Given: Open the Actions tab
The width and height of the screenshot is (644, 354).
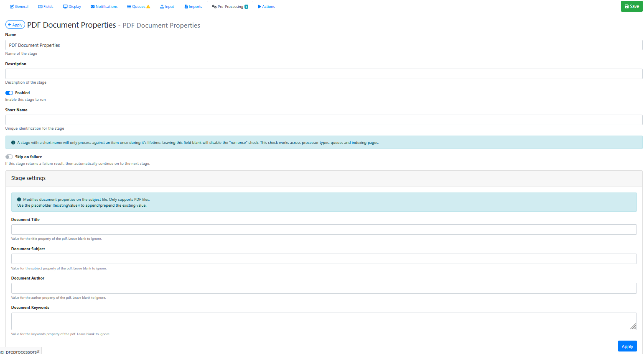Looking at the screenshot, I should click(x=266, y=7).
